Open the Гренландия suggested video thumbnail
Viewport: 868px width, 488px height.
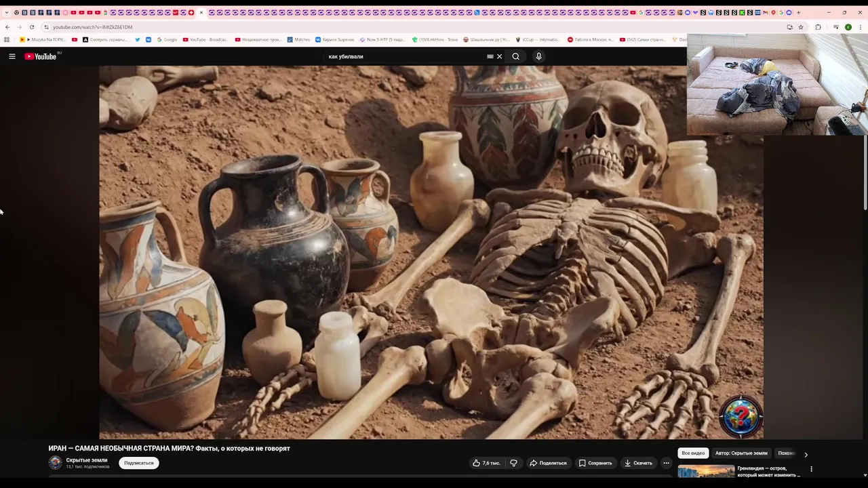pyautogui.click(x=706, y=472)
